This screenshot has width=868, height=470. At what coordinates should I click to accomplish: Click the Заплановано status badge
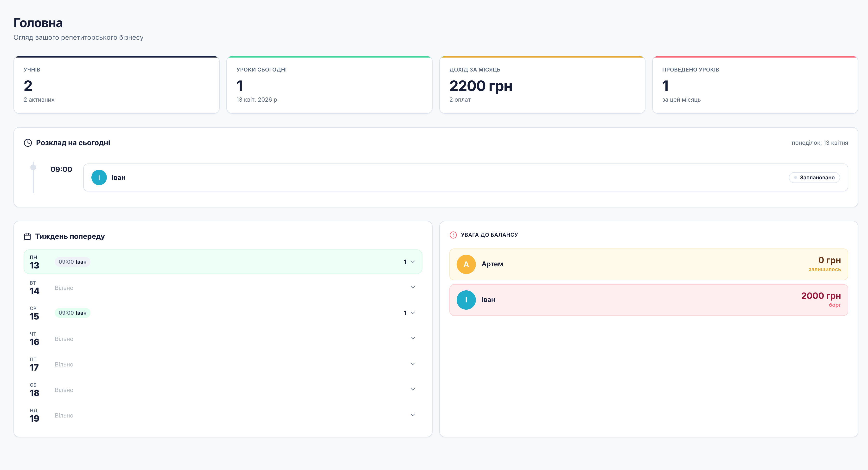814,177
